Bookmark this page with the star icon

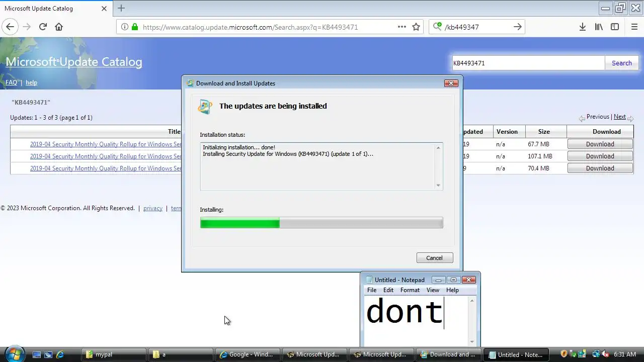[x=416, y=27]
